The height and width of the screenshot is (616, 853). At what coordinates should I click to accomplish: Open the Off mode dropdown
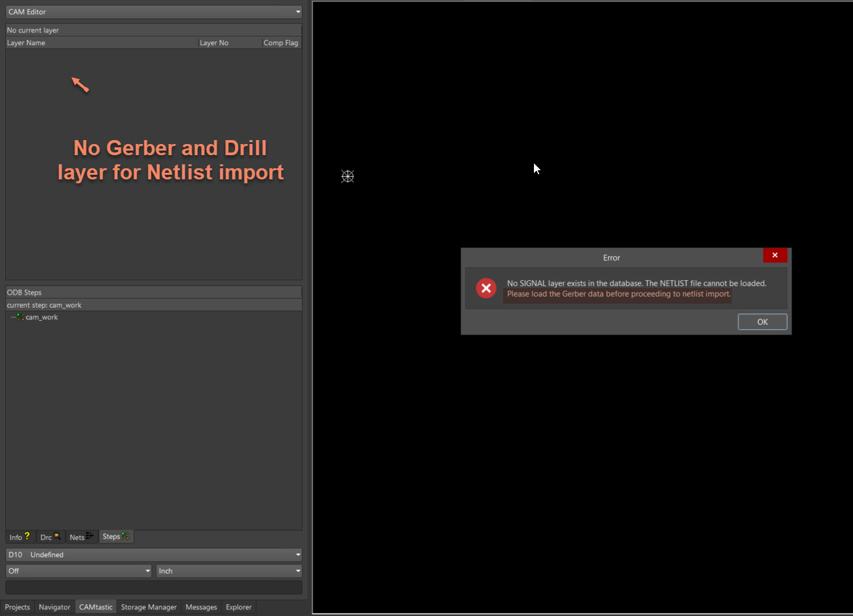click(79, 571)
